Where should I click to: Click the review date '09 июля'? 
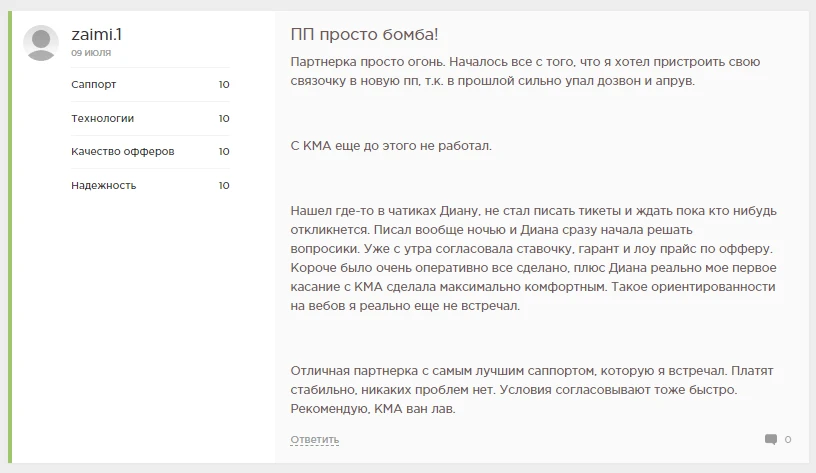(91, 53)
